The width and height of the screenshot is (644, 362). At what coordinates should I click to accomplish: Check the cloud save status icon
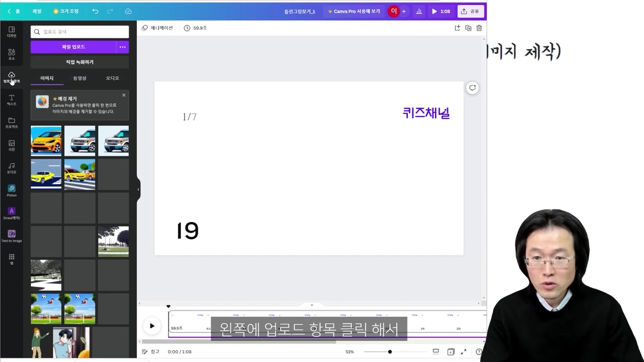128,11
